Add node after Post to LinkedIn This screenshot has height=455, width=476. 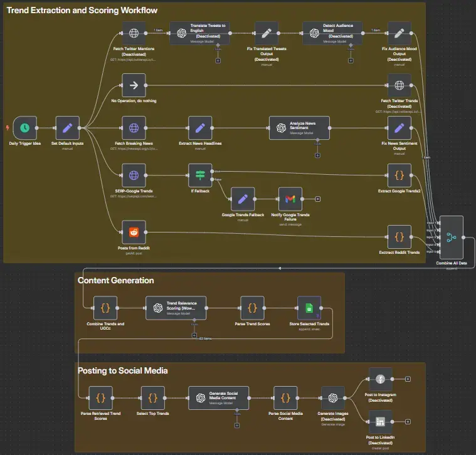click(x=408, y=421)
